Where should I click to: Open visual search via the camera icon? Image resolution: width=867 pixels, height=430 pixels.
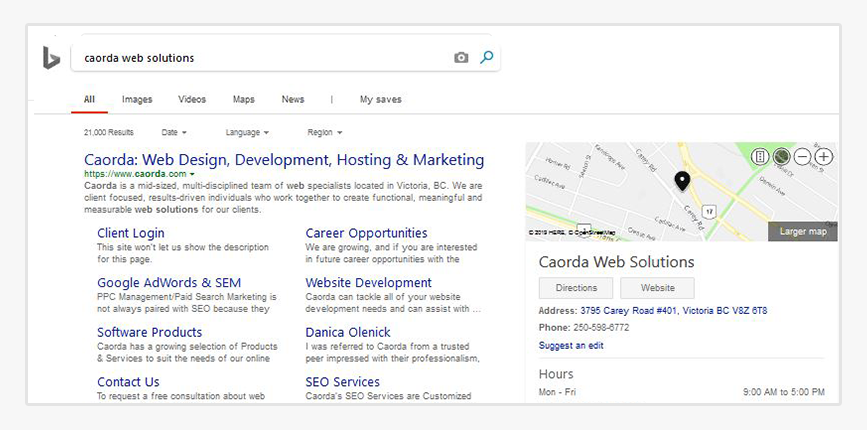click(x=461, y=57)
